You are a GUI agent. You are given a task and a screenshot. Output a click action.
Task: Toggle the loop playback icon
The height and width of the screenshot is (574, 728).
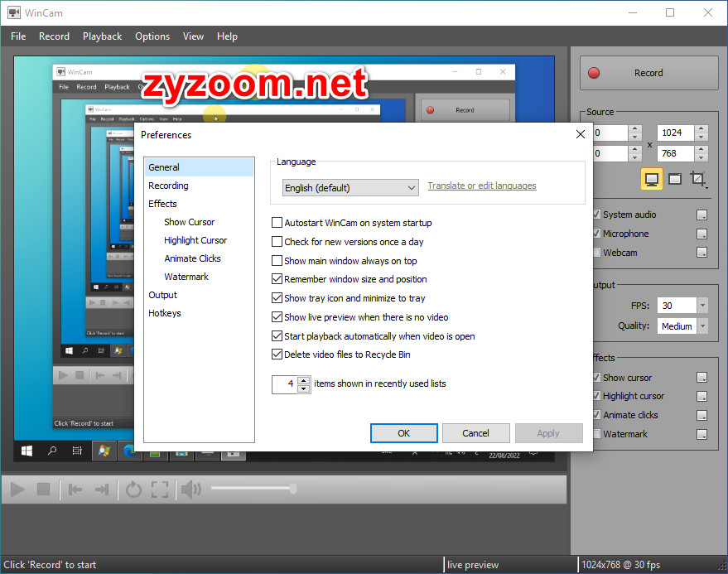click(x=133, y=489)
